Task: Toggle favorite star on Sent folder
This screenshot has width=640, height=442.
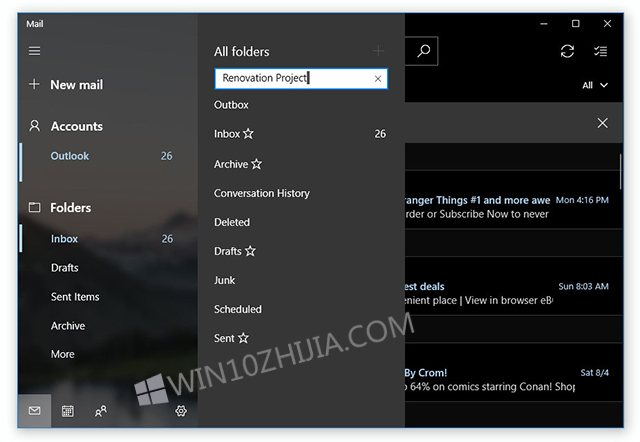Action: (x=243, y=338)
